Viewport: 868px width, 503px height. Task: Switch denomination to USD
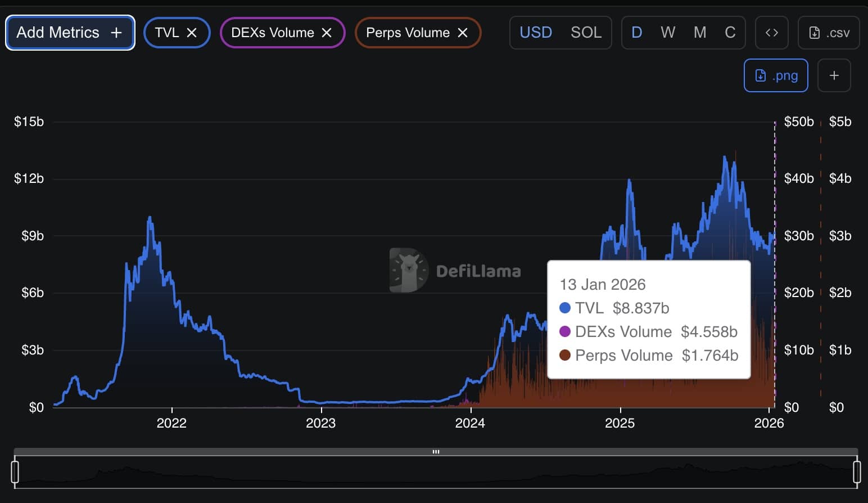[x=536, y=33]
